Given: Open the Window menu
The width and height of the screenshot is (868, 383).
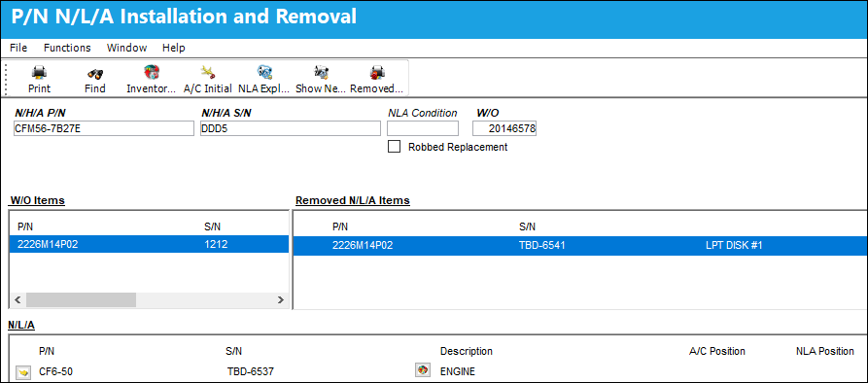Looking at the screenshot, I should (126, 48).
